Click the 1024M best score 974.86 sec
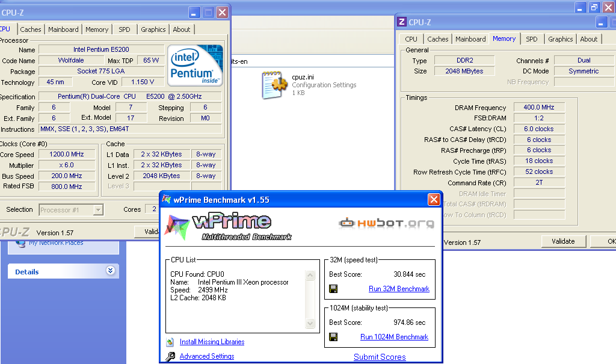The height and width of the screenshot is (364, 616). pos(409,322)
